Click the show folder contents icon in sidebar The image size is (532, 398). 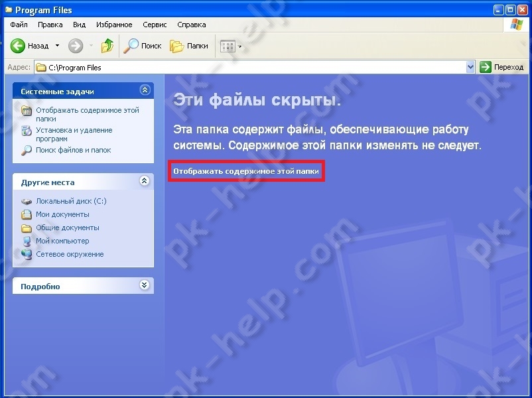(27, 111)
